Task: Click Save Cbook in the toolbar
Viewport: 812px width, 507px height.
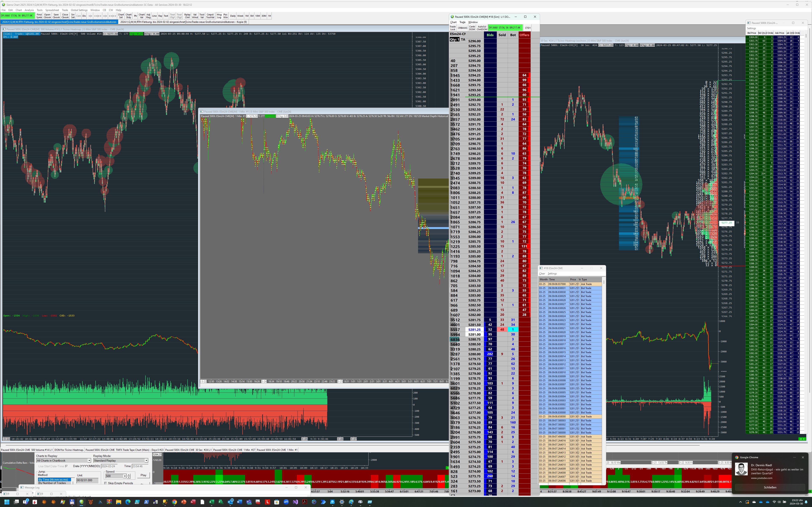Action: point(56,16)
